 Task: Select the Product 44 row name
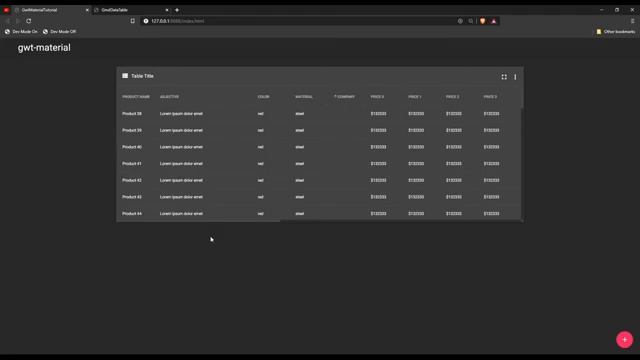[132, 213]
